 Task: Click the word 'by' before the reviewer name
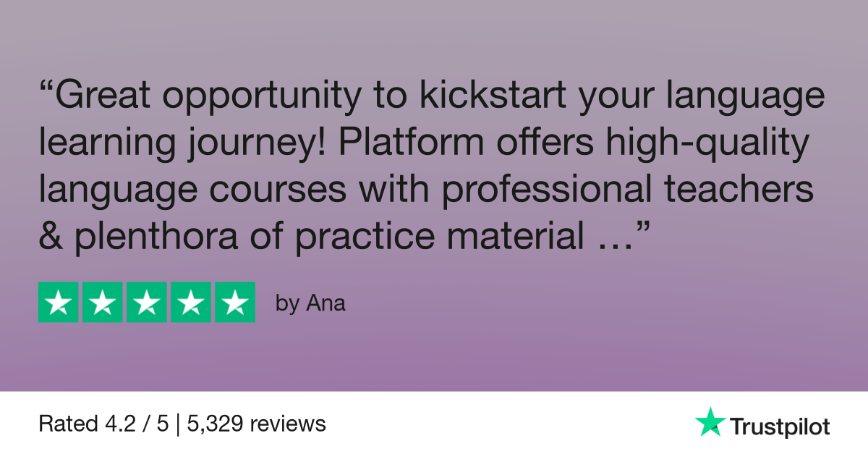click(x=288, y=304)
